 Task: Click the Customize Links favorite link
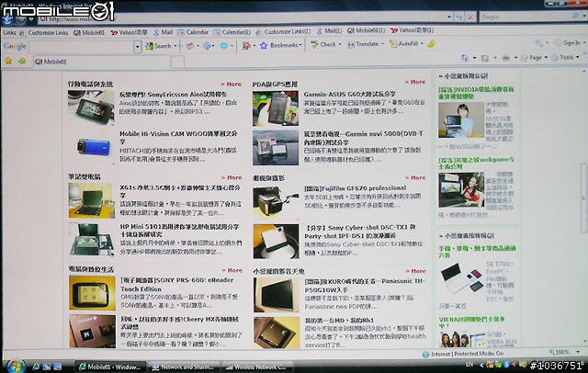[44, 33]
